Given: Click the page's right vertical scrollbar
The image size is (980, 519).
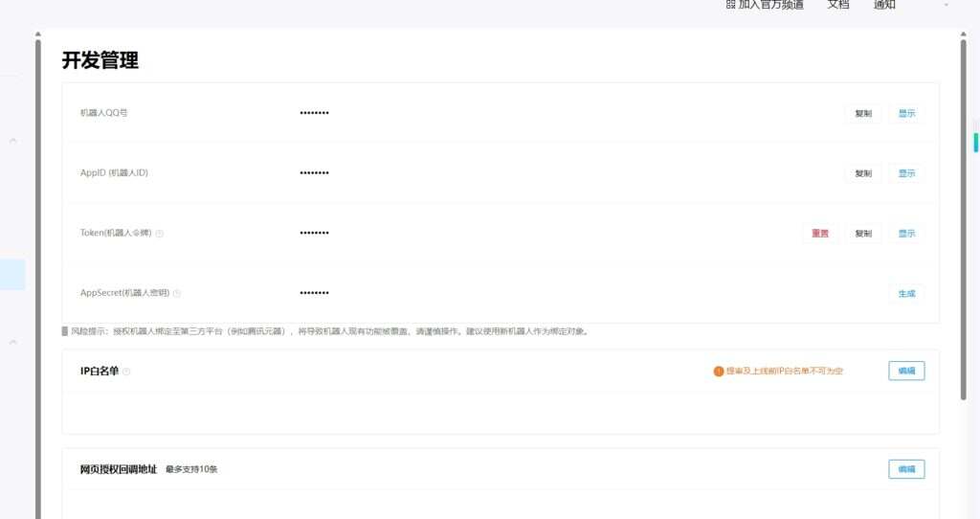Looking at the screenshot, I should (x=963, y=220).
